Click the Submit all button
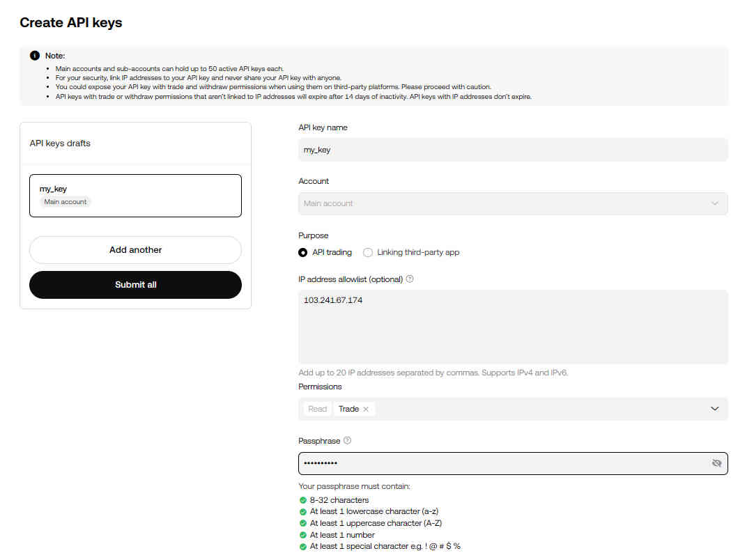This screenshot has width=731, height=560. click(x=135, y=285)
